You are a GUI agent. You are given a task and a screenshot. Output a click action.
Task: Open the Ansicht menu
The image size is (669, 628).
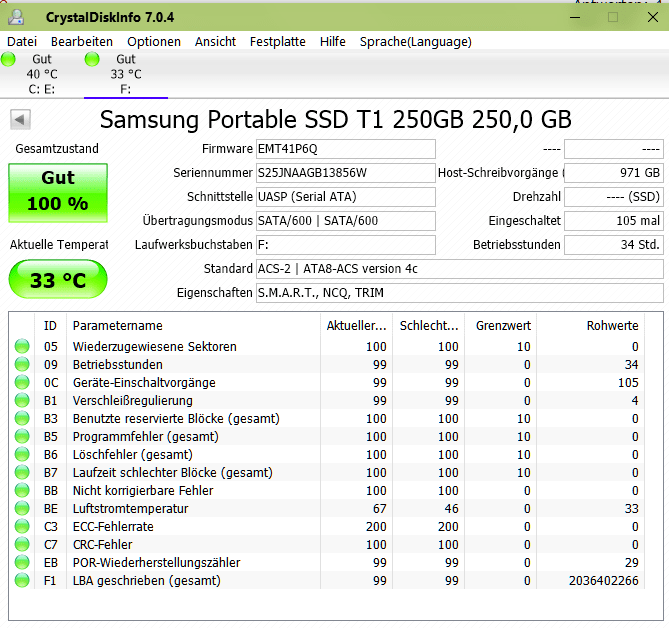tap(215, 42)
